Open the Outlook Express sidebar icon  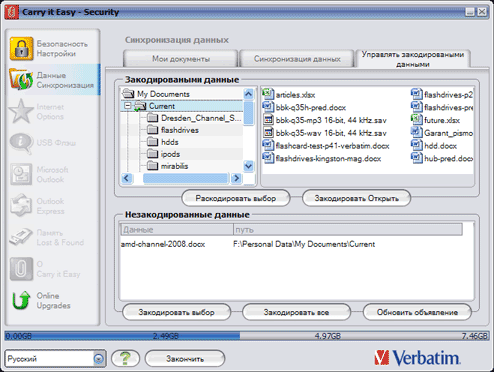coord(21,205)
